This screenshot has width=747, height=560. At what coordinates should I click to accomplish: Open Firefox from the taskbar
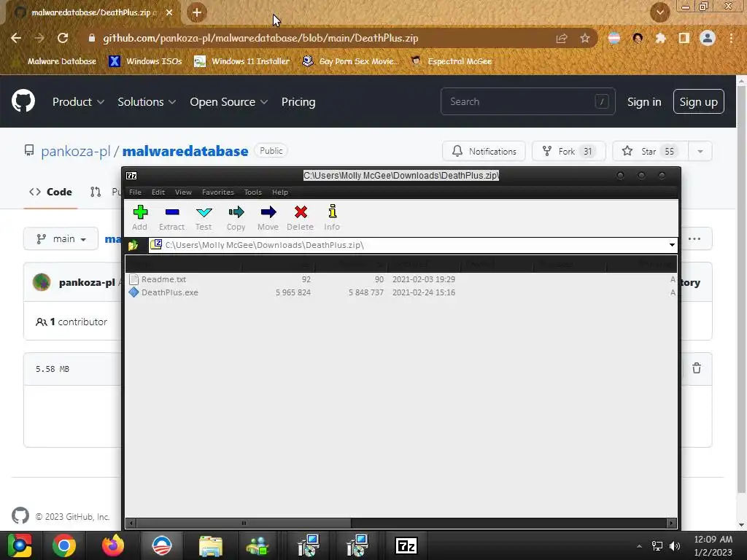(x=113, y=545)
